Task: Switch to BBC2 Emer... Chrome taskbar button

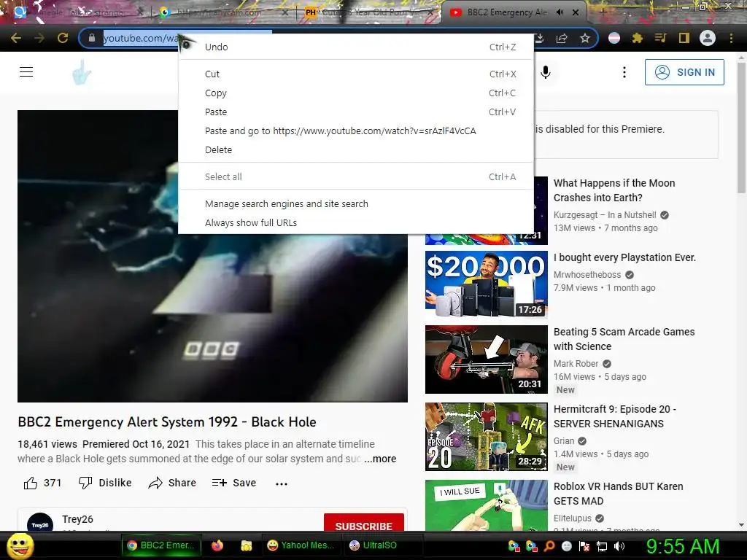Action: point(161,545)
